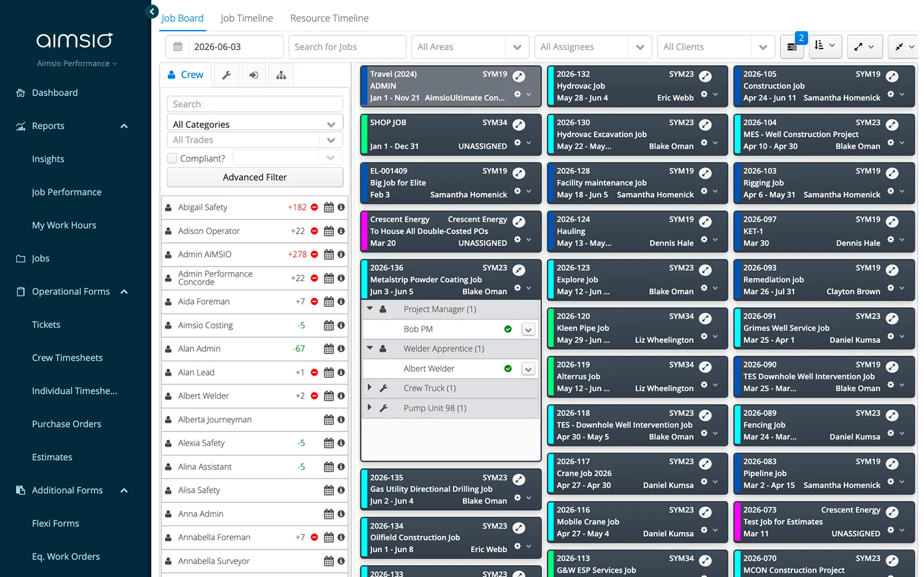Expand the Crew Truck (1) group
Image resolution: width=924 pixels, height=577 pixels.
click(x=369, y=388)
